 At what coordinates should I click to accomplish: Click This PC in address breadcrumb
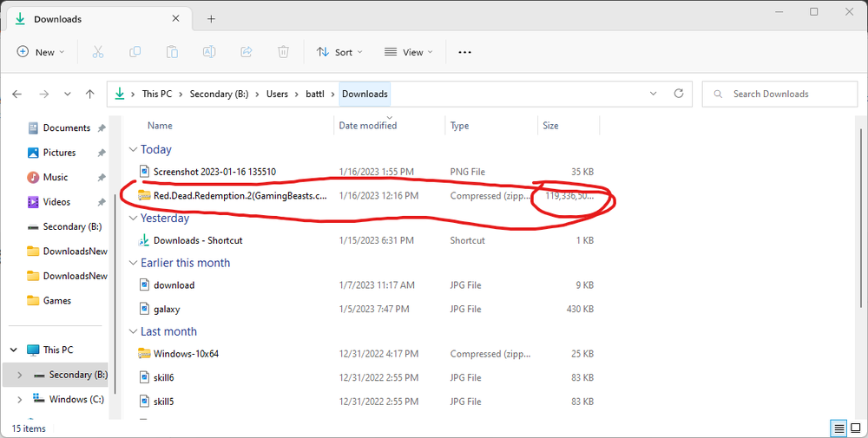[157, 94]
